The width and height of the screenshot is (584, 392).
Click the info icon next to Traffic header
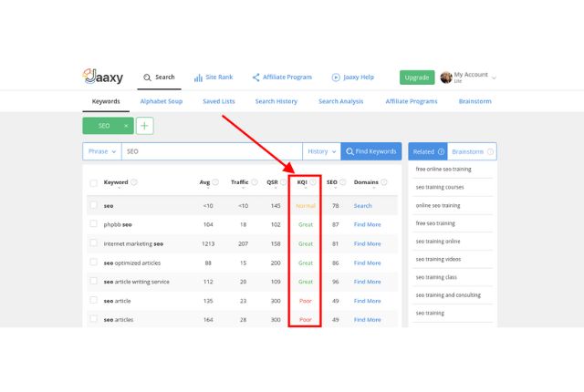pyautogui.click(x=255, y=182)
